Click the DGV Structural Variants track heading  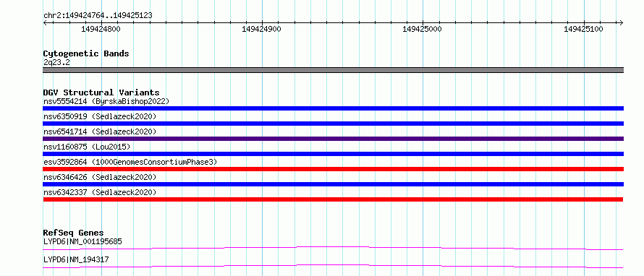click(101, 92)
